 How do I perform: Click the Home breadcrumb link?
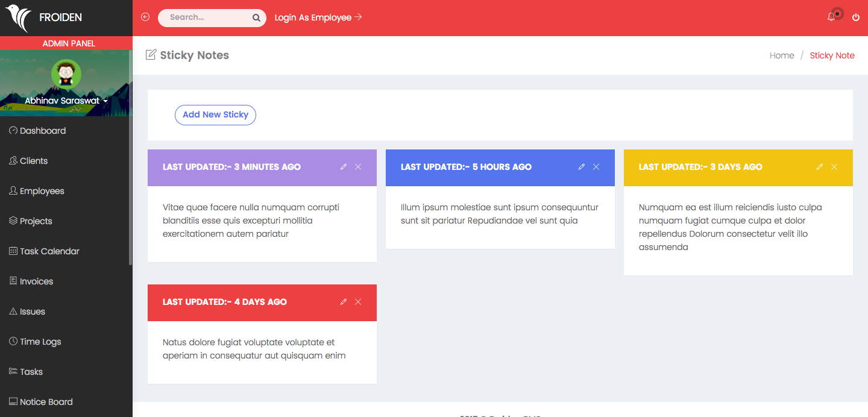(782, 55)
